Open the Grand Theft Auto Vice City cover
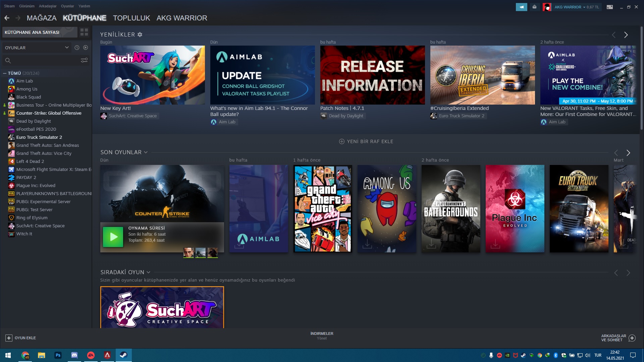644x362 pixels. click(323, 208)
